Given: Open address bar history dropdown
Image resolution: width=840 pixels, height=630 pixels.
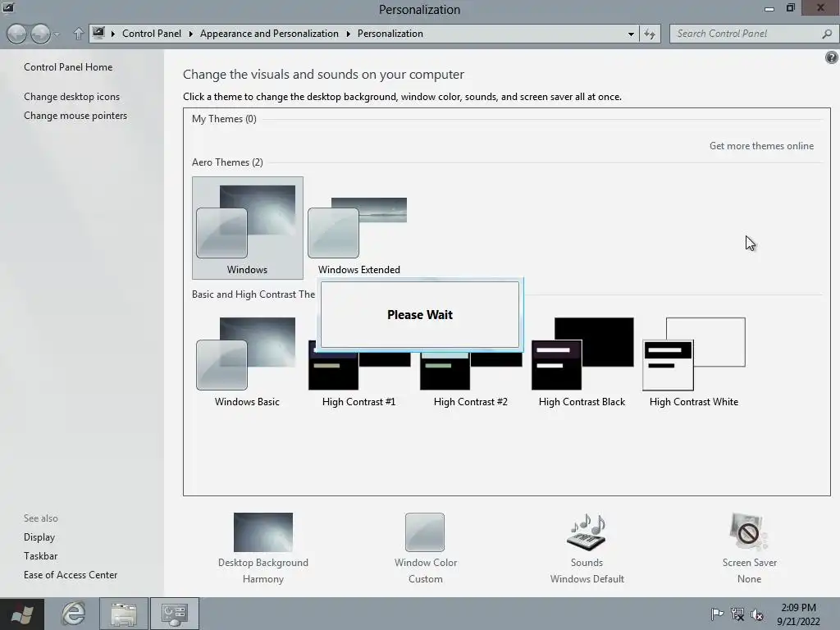Looking at the screenshot, I should tap(631, 34).
